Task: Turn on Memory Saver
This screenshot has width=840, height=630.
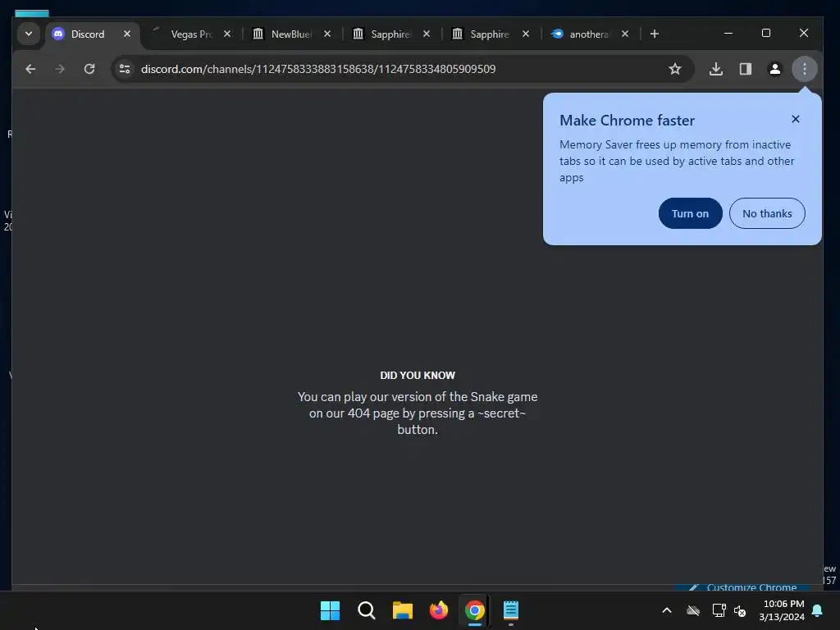Action: [690, 213]
